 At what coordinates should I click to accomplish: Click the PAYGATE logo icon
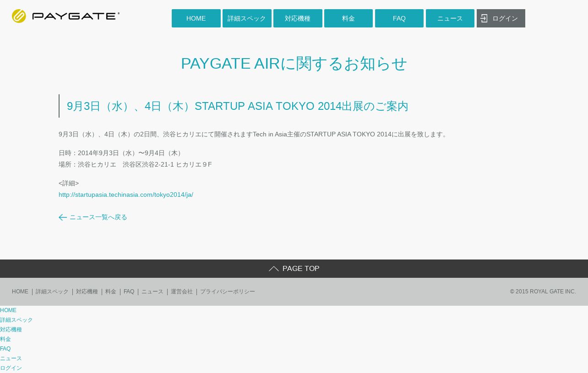pos(19,16)
